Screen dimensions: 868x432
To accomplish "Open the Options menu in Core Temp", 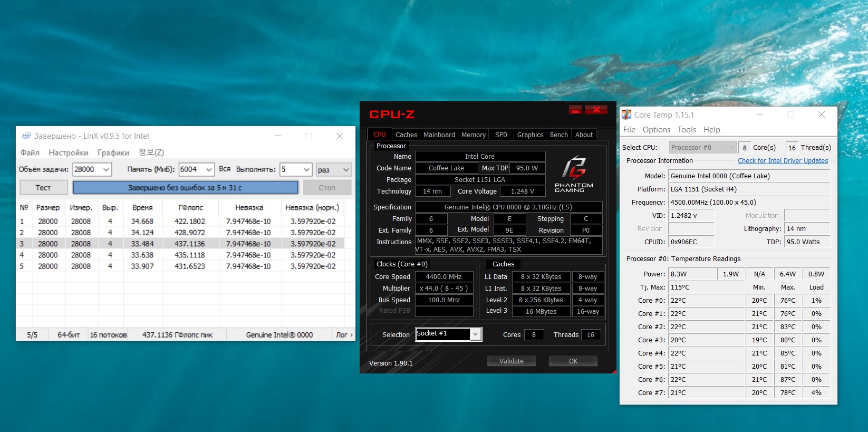I will point(657,130).
